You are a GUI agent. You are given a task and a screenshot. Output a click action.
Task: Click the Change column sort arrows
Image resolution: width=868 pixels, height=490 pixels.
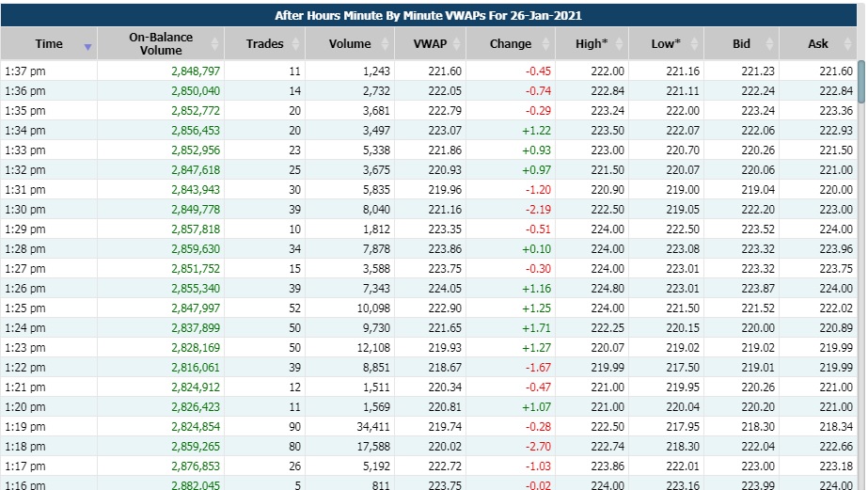[544, 44]
